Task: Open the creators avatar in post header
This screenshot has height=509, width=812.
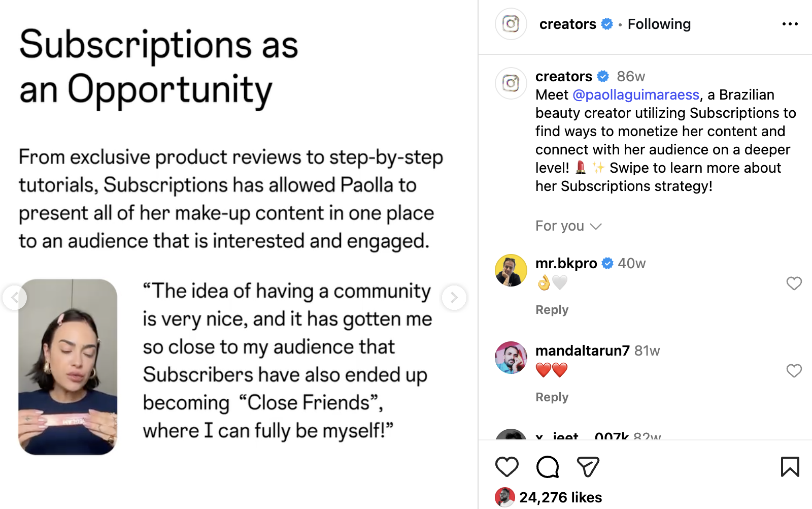Action: tap(511, 24)
